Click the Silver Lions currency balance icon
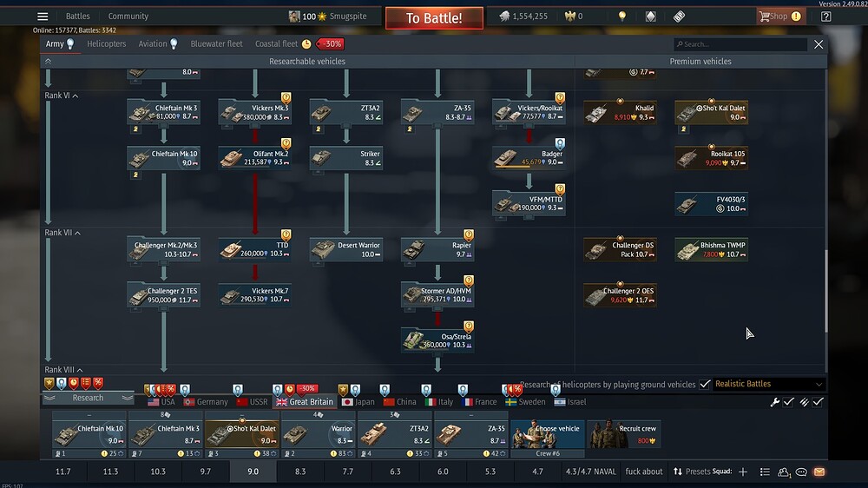 pyautogui.click(x=504, y=16)
